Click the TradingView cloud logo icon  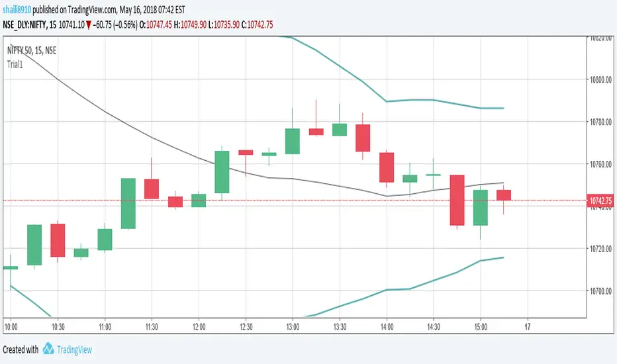(49, 349)
